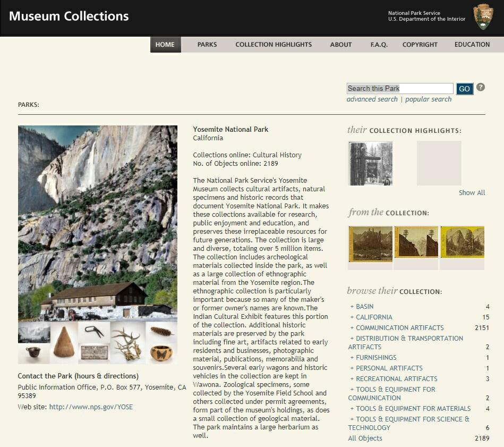Open the yellow-bordered stereograph thumbnail
This screenshot has height=447, width=504.
pos(462,242)
